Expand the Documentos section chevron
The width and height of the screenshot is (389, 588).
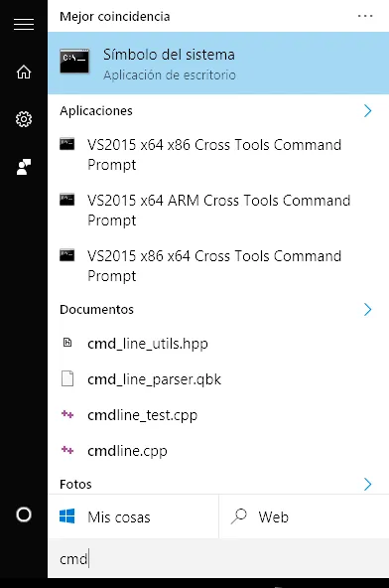coord(367,309)
